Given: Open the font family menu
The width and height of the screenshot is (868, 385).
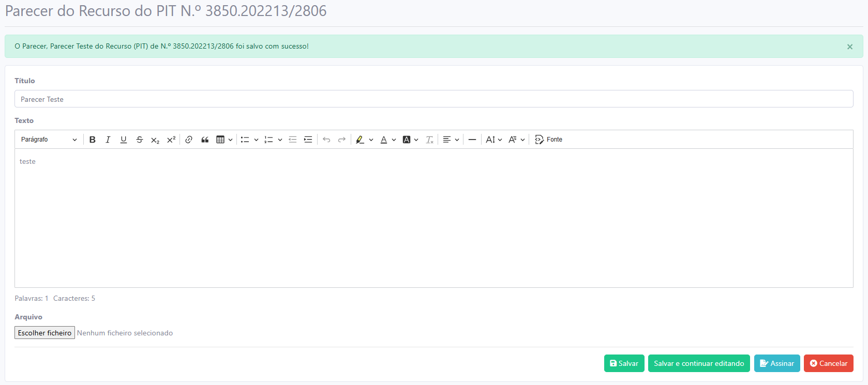Looking at the screenshot, I should [x=516, y=140].
